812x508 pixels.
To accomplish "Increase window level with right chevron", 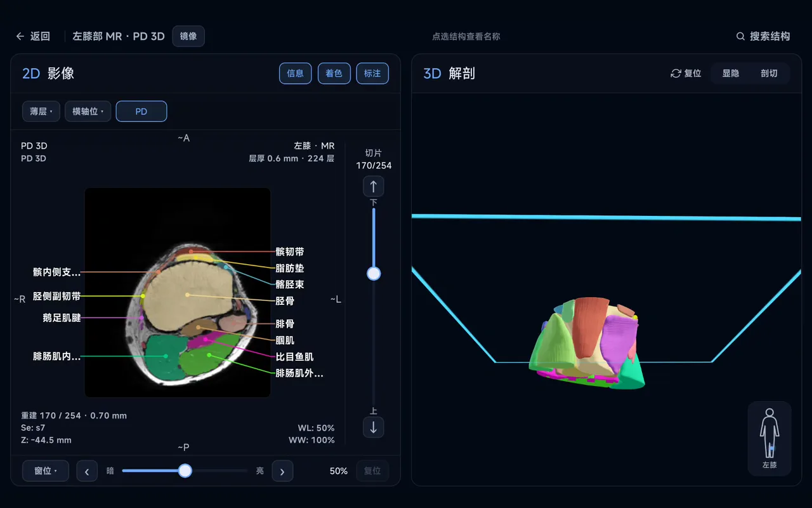I will (282, 471).
